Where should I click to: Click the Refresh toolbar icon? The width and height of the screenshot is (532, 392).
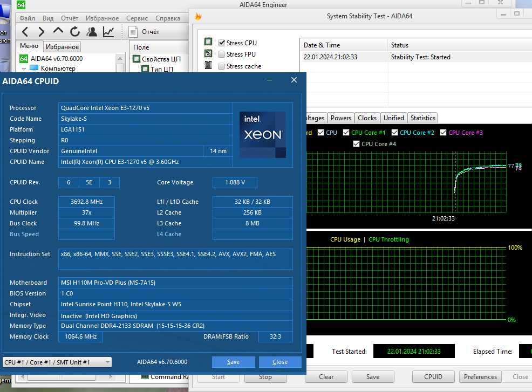(x=74, y=32)
